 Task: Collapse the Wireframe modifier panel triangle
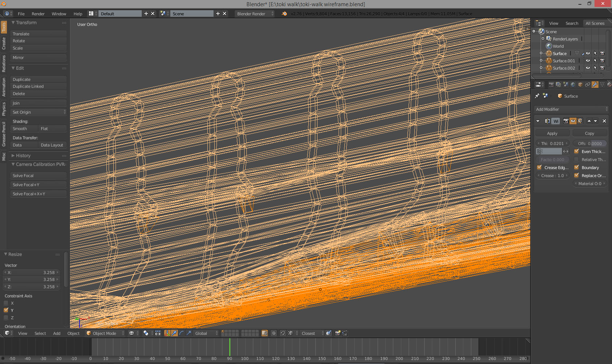point(538,121)
